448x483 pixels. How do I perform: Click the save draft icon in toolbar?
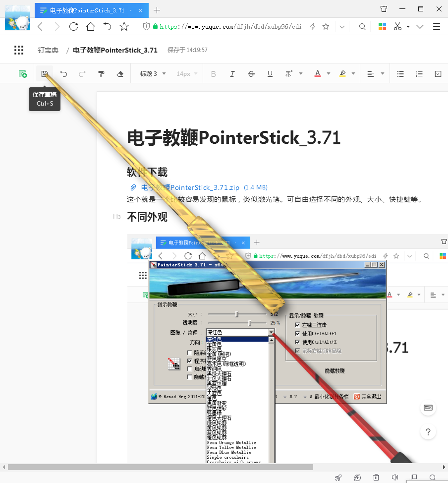pyautogui.click(x=45, y=73)
